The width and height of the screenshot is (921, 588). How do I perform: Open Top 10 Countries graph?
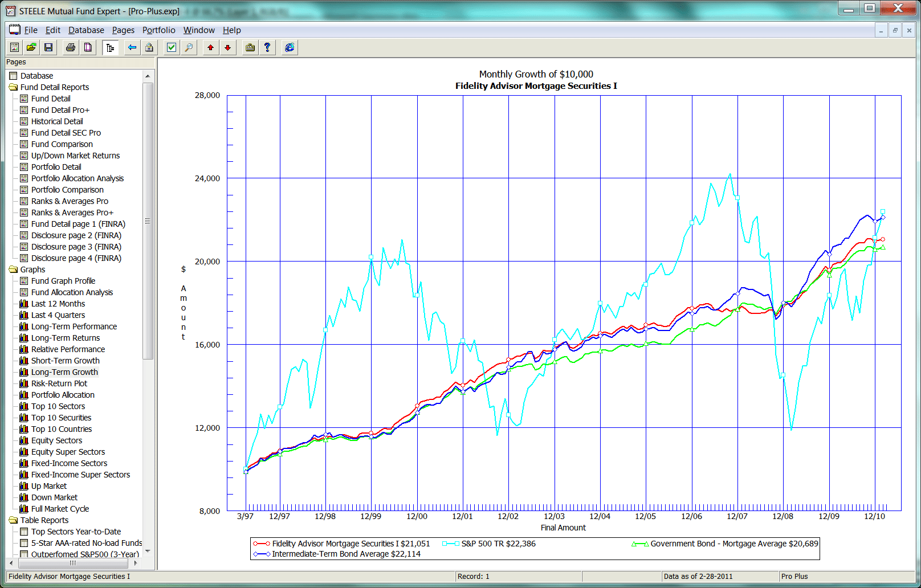(62, 429)
